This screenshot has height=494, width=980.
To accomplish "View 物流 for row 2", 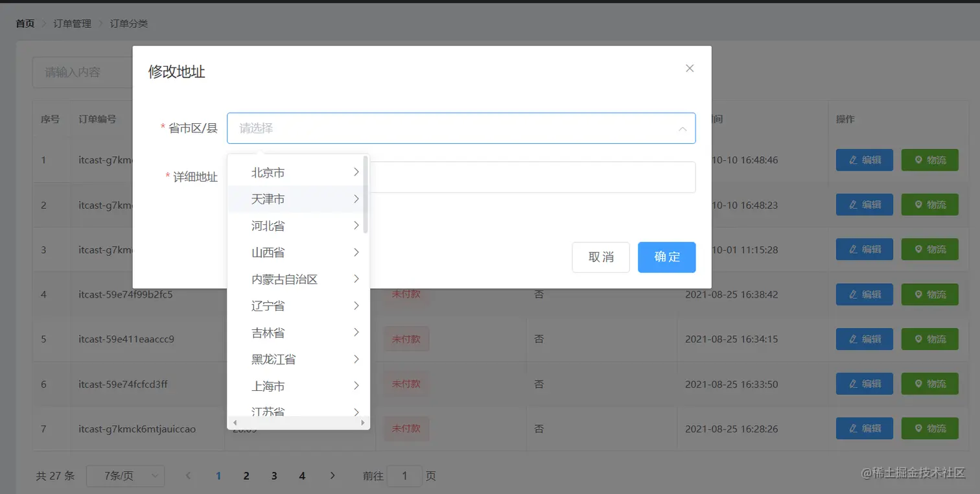I will [x=929, y=205].
